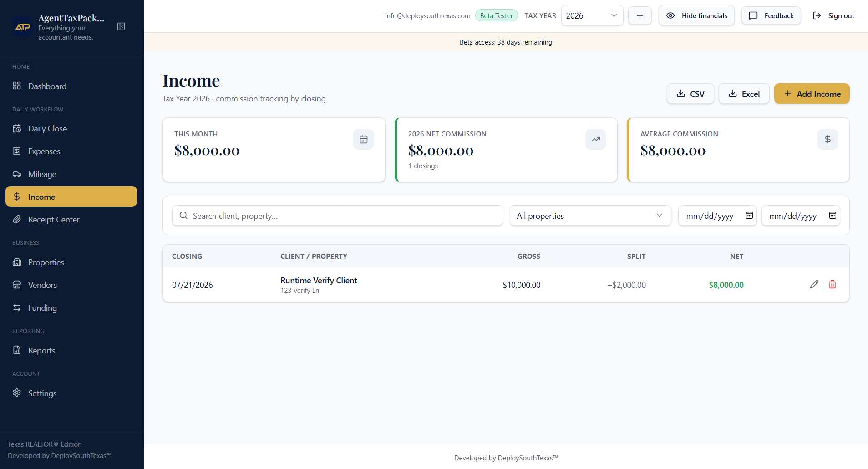Image resolution: width=868 pixels, height=469 pixels.
Task: Toggle Hide financials
Action: pos(696,15)
